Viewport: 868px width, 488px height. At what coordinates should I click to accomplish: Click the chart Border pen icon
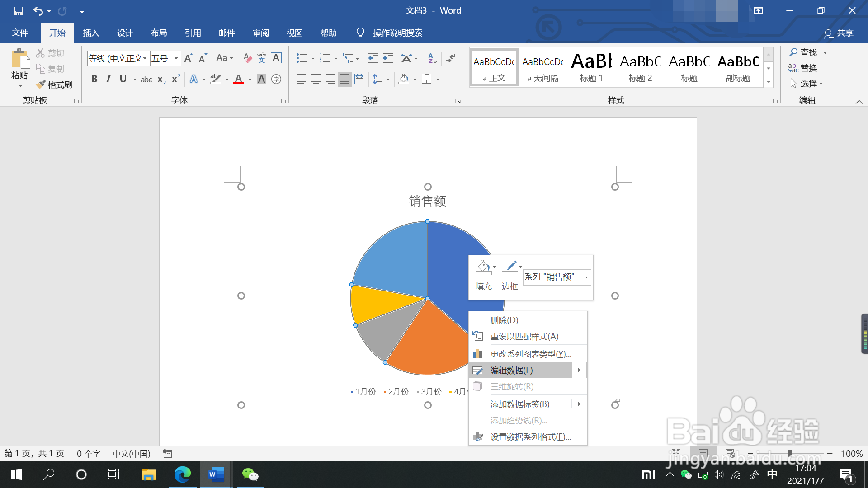point(509,267)
